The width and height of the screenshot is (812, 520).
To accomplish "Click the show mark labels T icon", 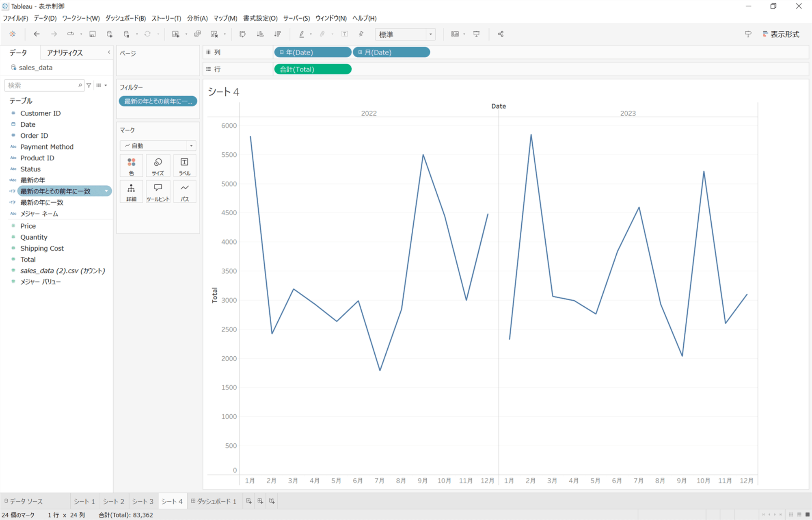I will click(345, 34).
